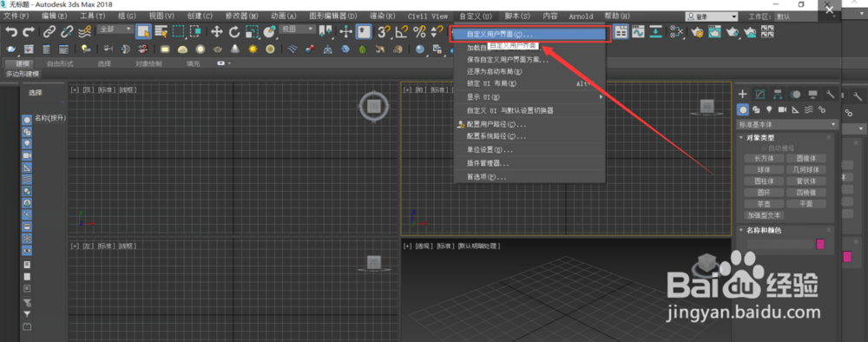Open Select by Name list icon
This screenshot has width=868, height=342.
161,32
